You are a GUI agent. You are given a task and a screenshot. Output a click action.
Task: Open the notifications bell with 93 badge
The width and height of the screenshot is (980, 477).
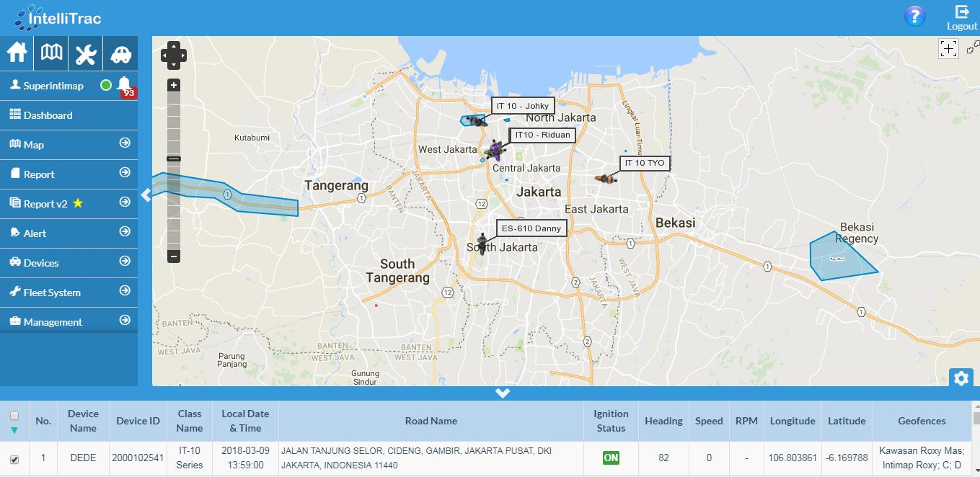tap(125, 86)
